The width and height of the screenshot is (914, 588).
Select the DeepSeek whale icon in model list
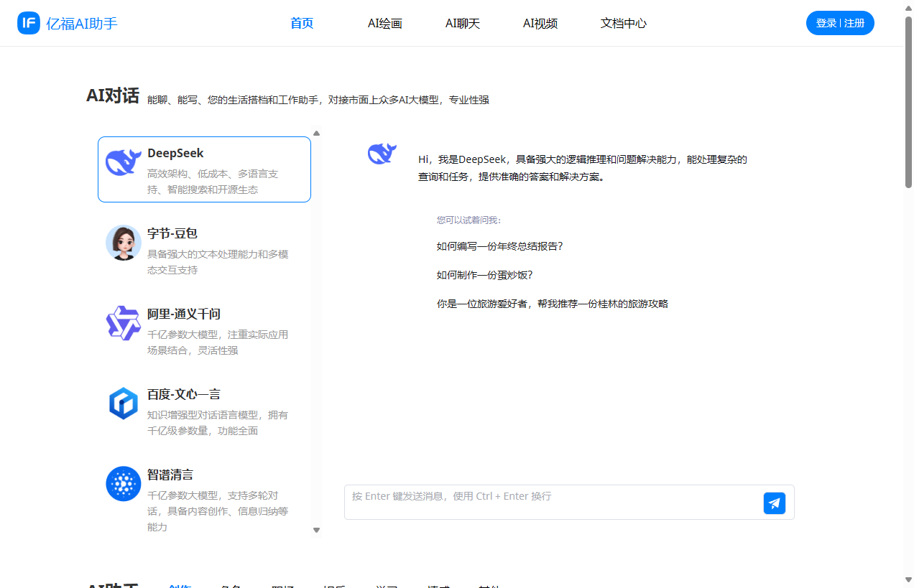tap(123, 162)
